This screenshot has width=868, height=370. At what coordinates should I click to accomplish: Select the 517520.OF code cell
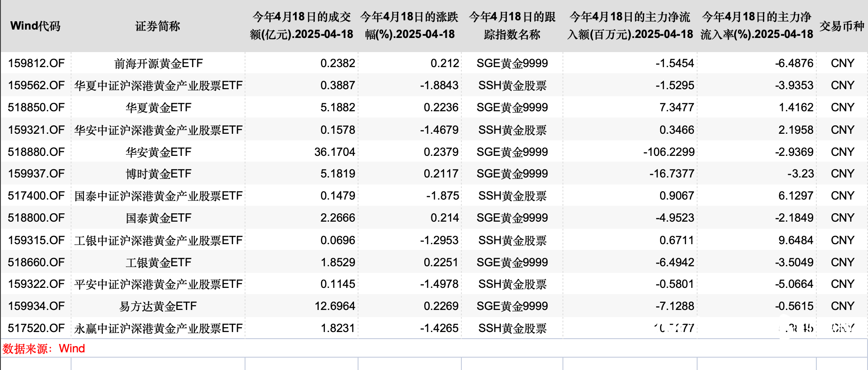[x=36, y=328]
